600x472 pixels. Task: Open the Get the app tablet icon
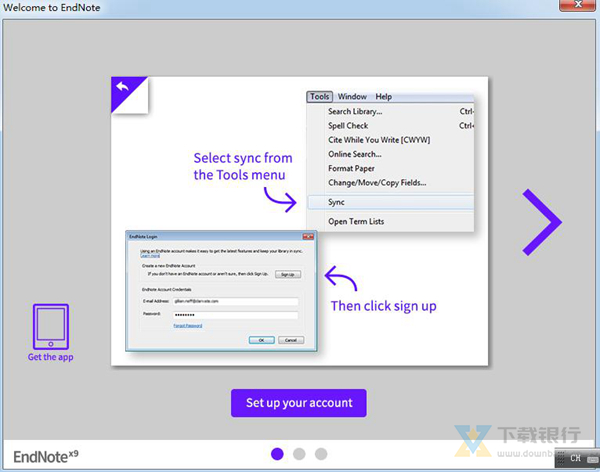[51, 327]
